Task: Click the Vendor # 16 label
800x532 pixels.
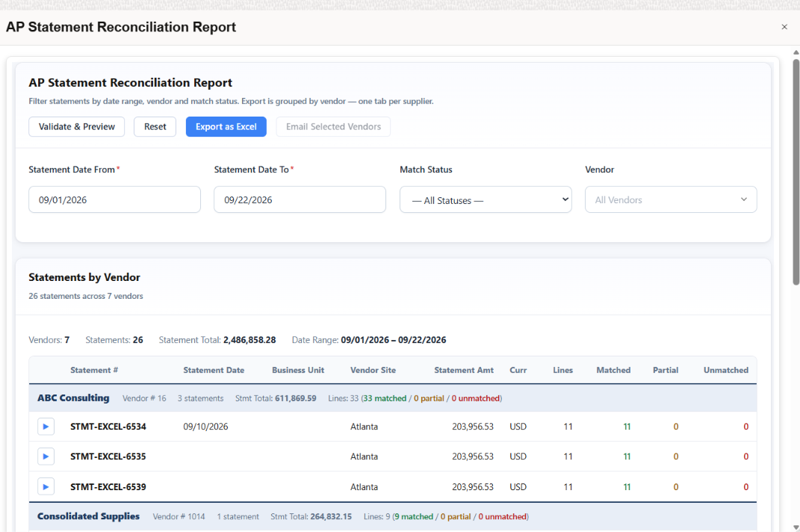Action: point(144,398)
